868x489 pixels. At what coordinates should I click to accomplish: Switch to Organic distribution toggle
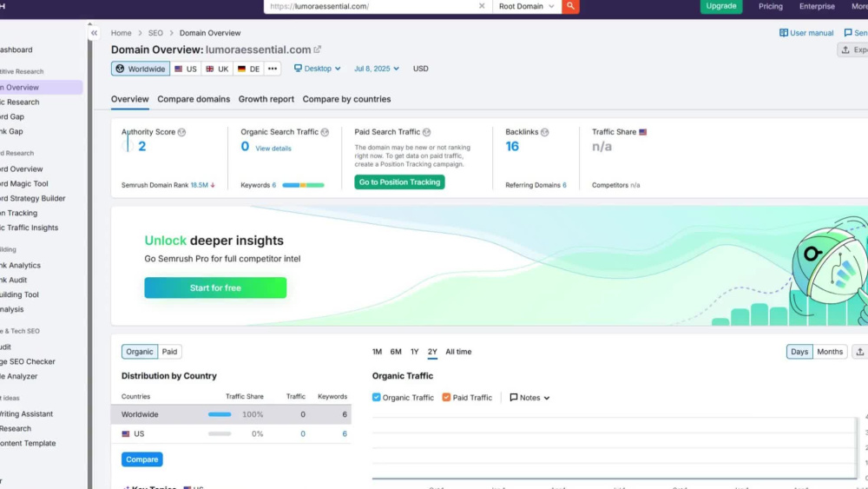click(x=140, y=352)
